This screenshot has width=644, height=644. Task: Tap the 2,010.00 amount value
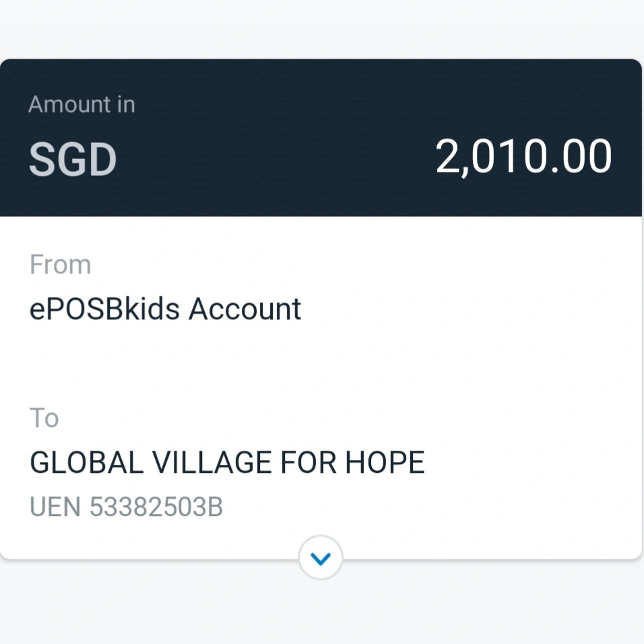click(x=523, y=157)
